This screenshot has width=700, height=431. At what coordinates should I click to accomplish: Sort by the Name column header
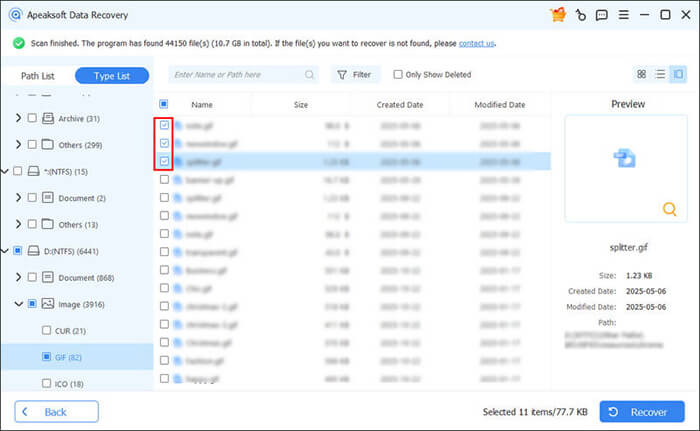pyautogui.click(x=202, y=105)
